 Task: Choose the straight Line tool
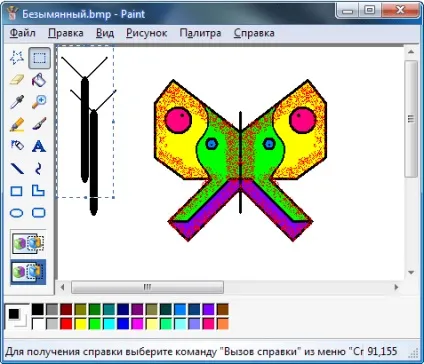click(x=17, y=168)
